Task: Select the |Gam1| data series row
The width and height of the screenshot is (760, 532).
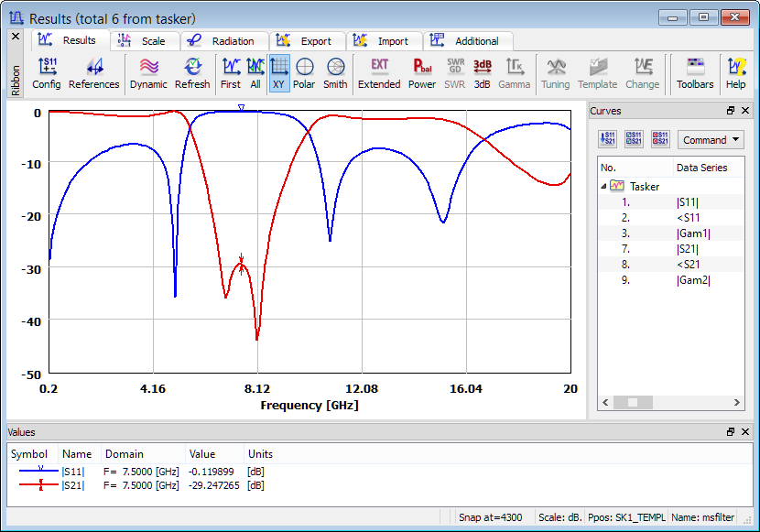Action: tap(692, 233)
